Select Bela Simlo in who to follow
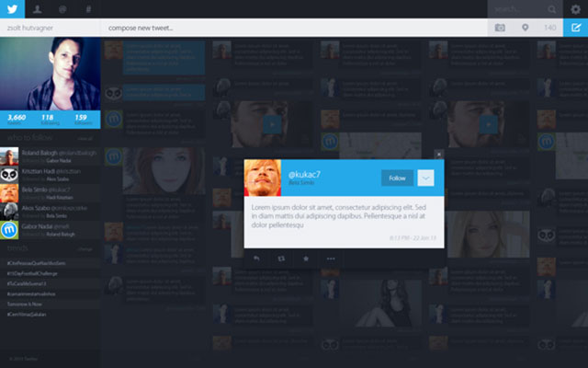Viewport: 588px width, 368px height. point(51,193)
